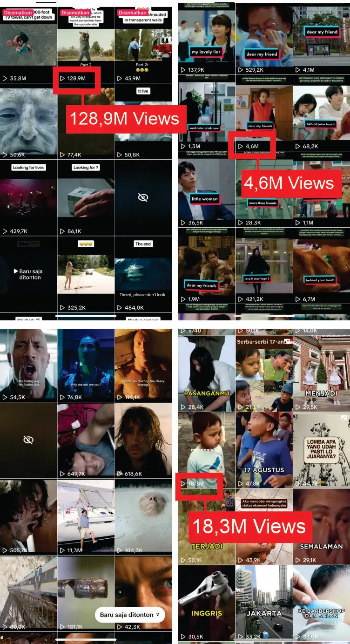Open the 'It live' video thumbnail
Image resolution: width=350 pixels, height=644 pixels.
(143, 121)
